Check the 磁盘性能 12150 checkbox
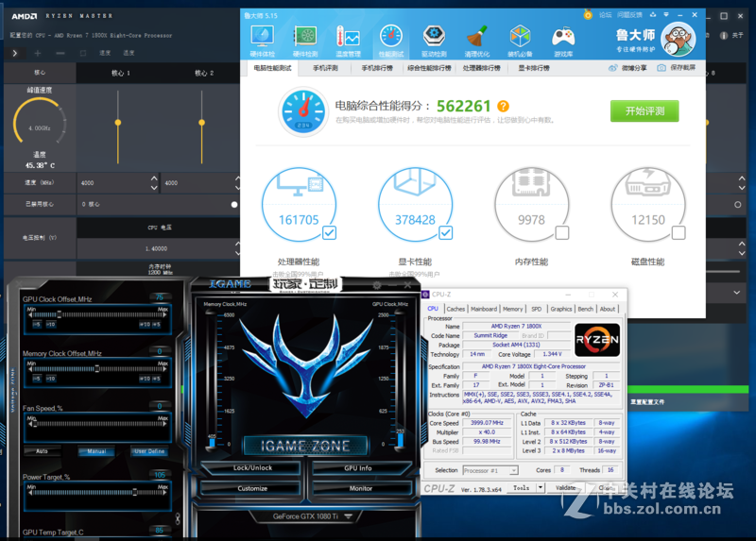 pos(679,233)
